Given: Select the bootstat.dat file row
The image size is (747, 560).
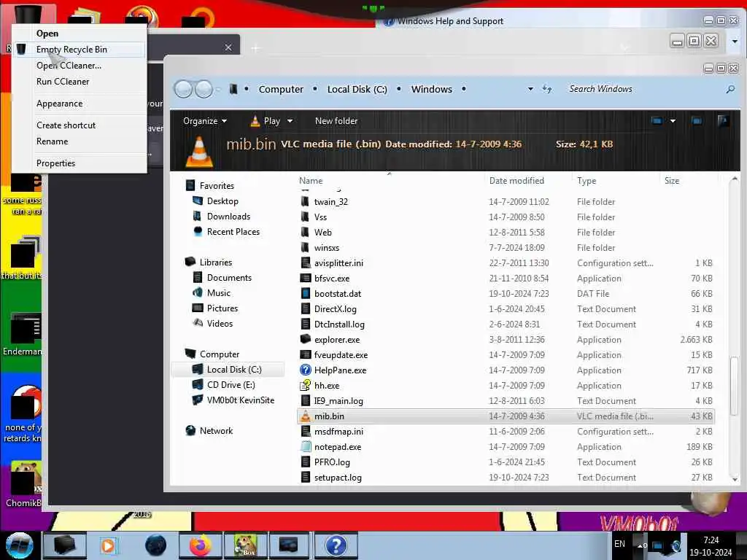Looking at the screenshot, I should click(506, 294).
